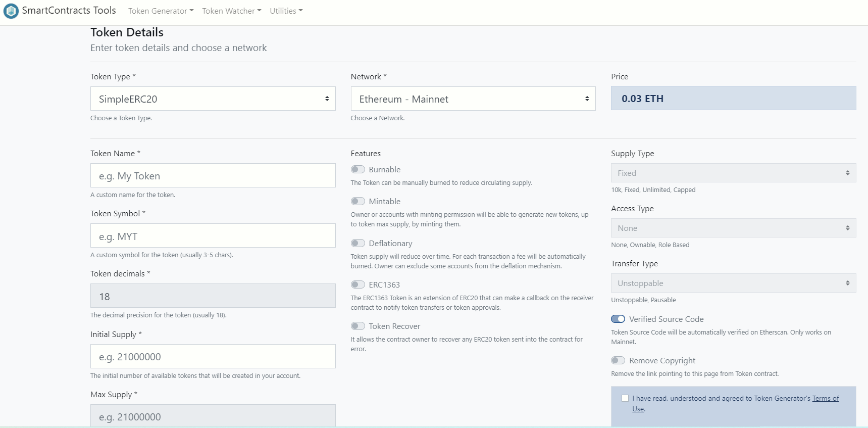Click the 'Enter token details and choose a network' subtitle
The image size is (868, 428).
[178, 47]
